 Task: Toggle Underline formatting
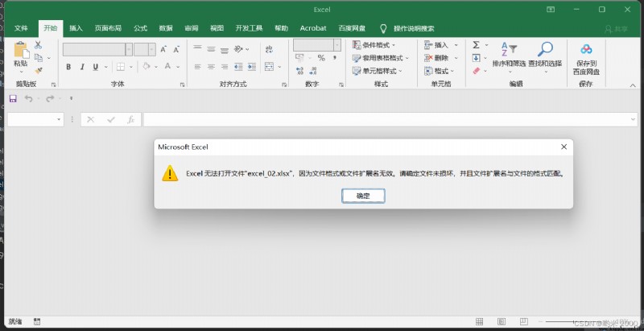[x=95, y=67]
